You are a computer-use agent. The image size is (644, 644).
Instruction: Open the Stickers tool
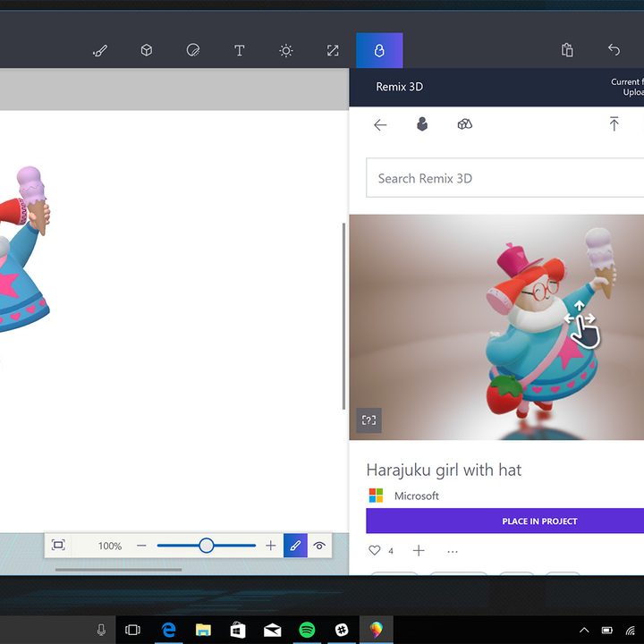pos(193,50)
